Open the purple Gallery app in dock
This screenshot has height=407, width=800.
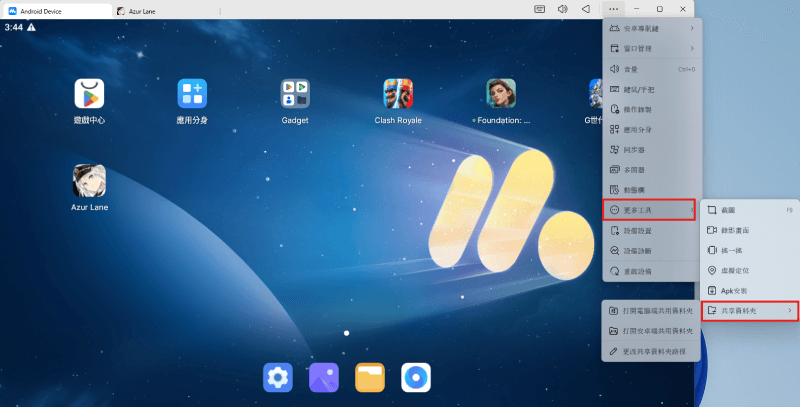click(324, 377)
